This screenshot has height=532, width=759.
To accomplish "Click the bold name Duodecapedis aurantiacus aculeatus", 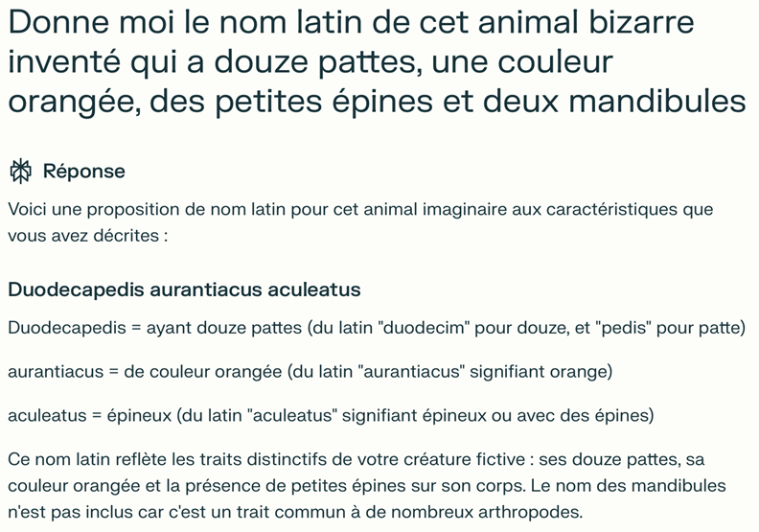I will [x=184, y=289].
